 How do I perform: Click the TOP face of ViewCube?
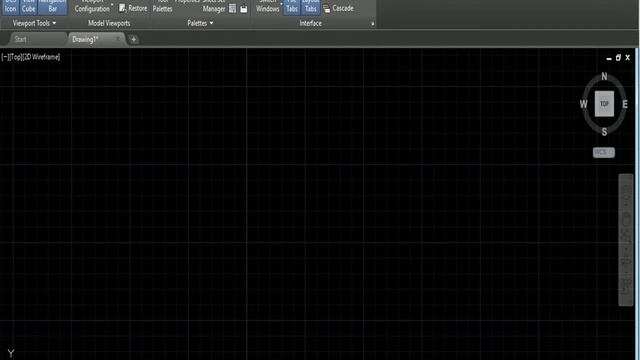click(604, 104)
